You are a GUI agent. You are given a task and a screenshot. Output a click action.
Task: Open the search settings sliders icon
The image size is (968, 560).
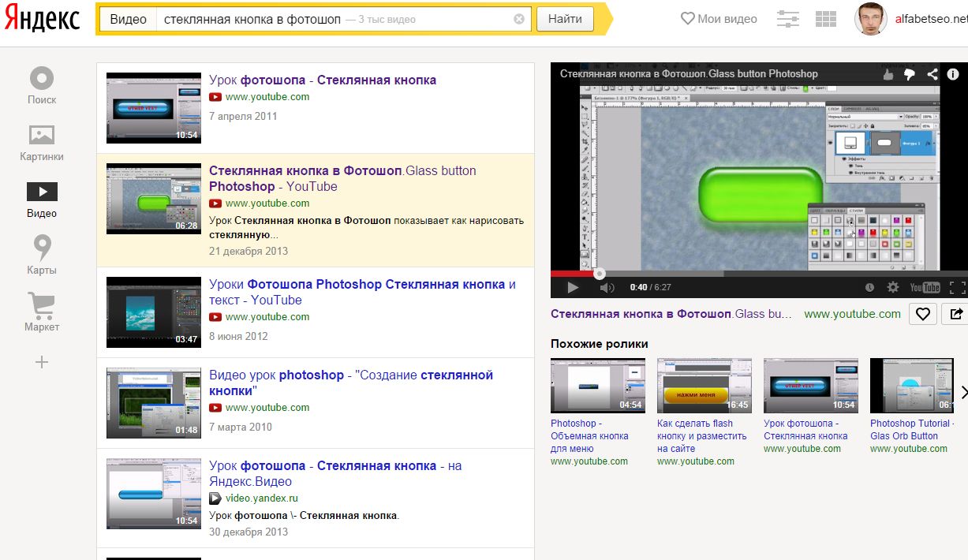tap(787, 19)
